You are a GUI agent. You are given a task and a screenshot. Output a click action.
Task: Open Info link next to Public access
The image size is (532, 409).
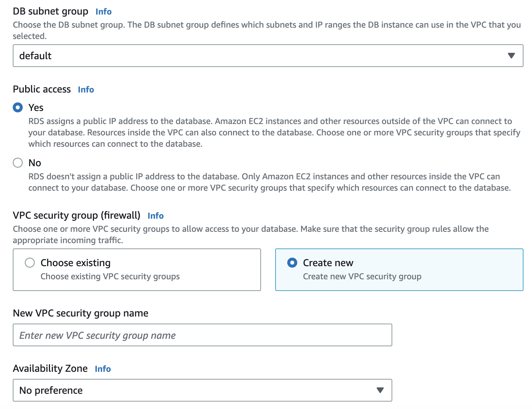86,90
